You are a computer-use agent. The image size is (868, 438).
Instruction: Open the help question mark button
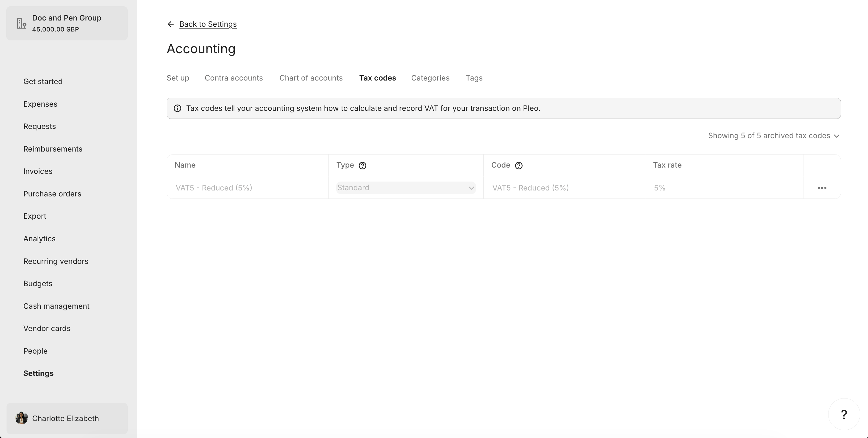(x=844, y=415)
